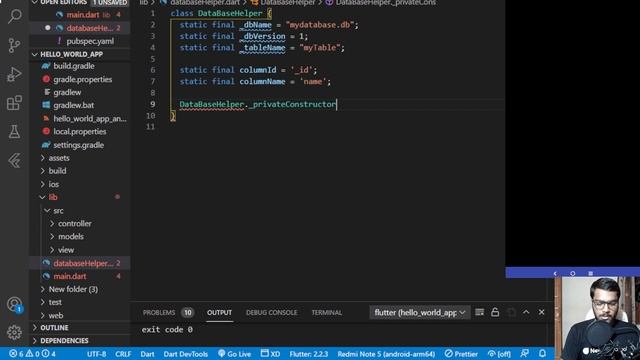This screenshot has height=360, width=640.
Task: Open pubspec.yaml in Open Editors
Action: point(90,41)
